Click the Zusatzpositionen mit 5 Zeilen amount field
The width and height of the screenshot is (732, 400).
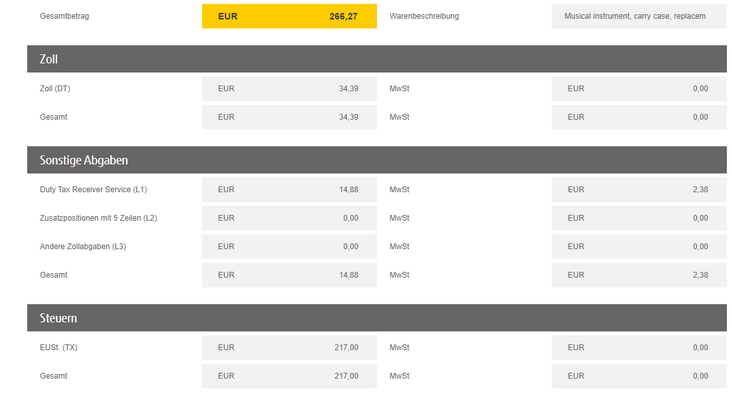[x=289, y=218]
